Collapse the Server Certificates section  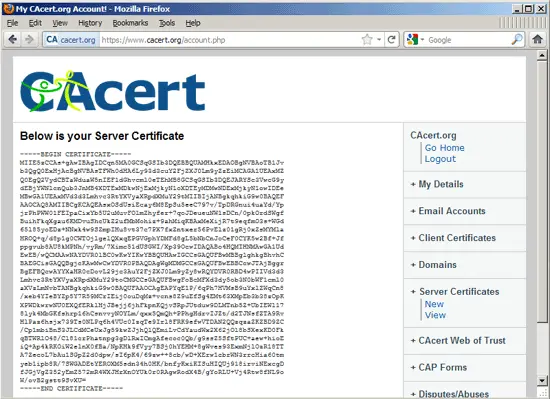click(x=455, y=292)
